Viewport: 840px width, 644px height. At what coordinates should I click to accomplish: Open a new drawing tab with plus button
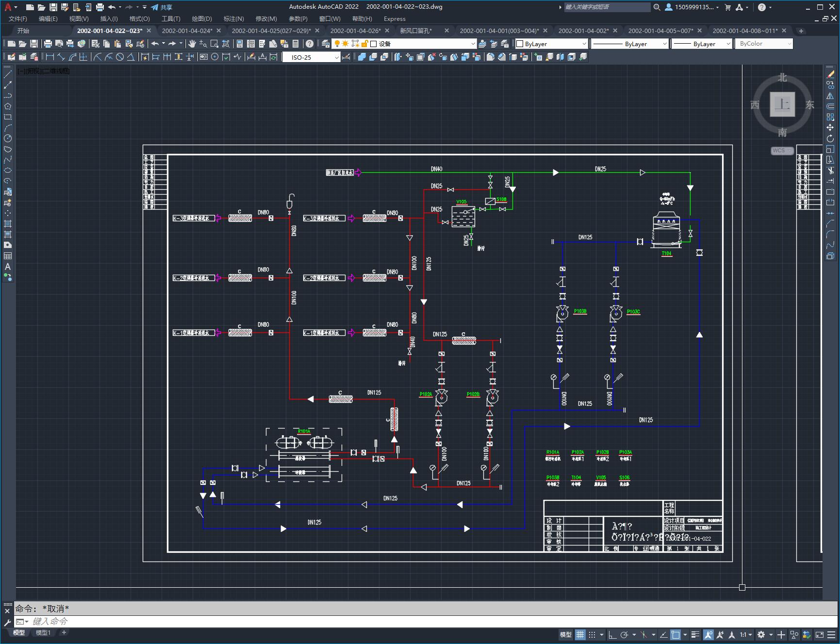801,31
